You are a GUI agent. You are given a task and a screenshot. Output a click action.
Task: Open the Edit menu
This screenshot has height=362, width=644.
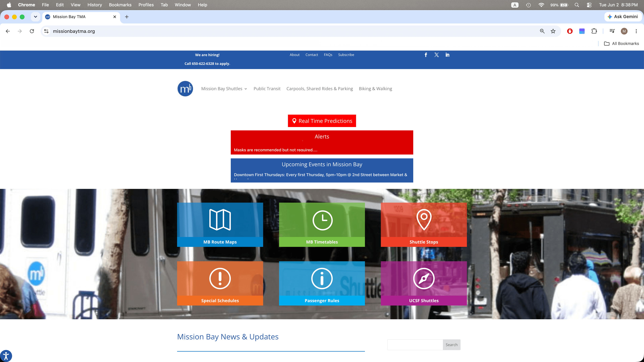[60, 5]
